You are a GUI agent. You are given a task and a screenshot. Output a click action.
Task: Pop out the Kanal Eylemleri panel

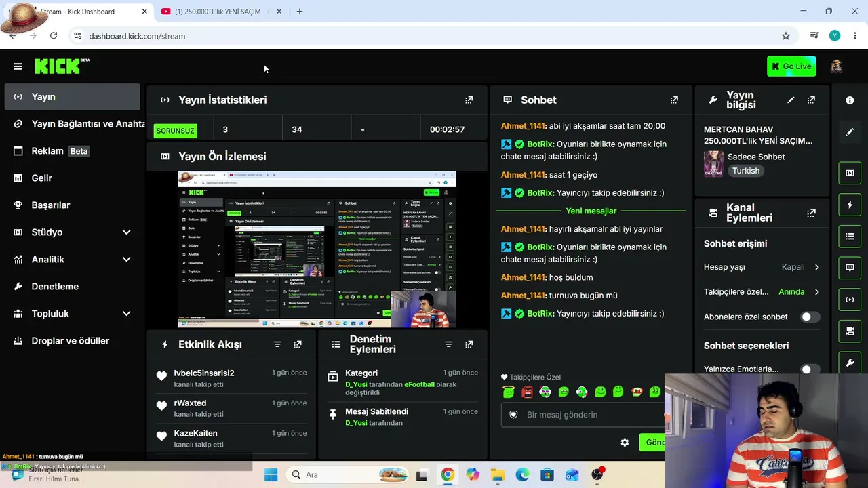[x=811, y=213]
